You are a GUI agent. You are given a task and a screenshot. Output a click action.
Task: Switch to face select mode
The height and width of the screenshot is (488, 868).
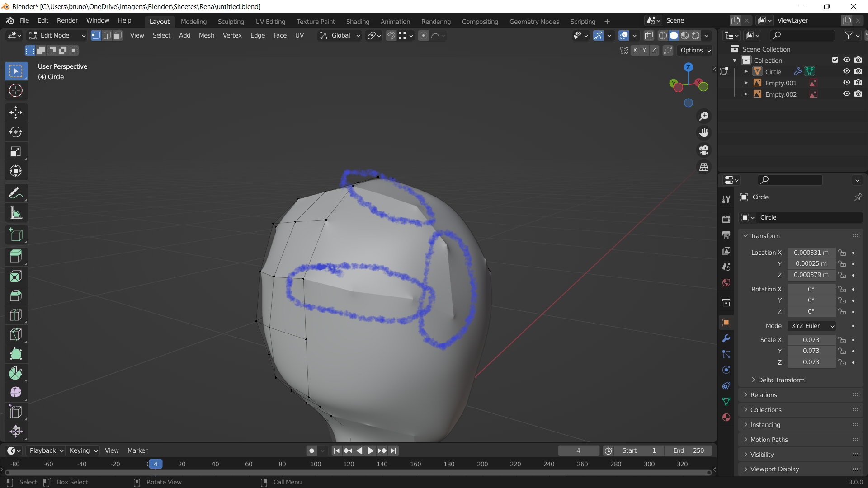[x=118, y=35]
